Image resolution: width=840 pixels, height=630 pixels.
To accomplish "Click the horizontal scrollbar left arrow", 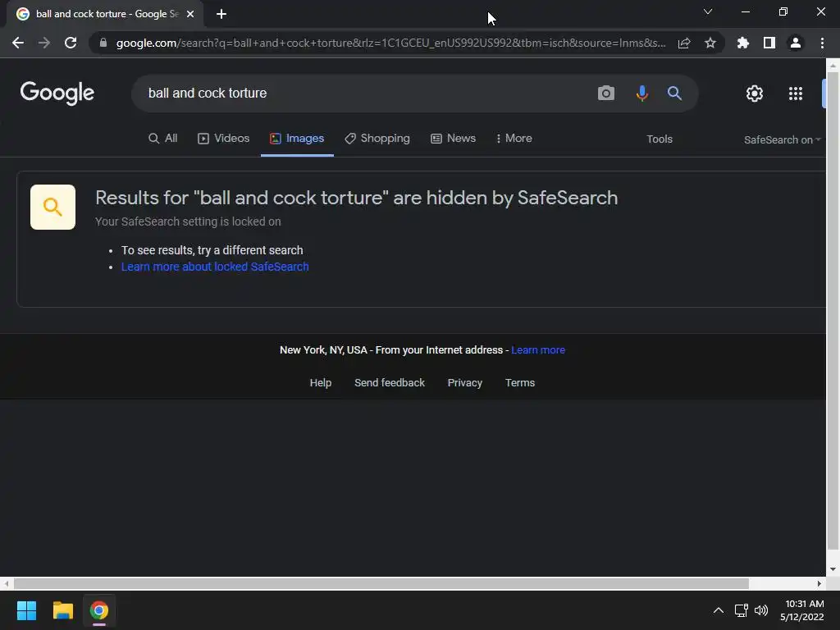I will click(7, 583).
